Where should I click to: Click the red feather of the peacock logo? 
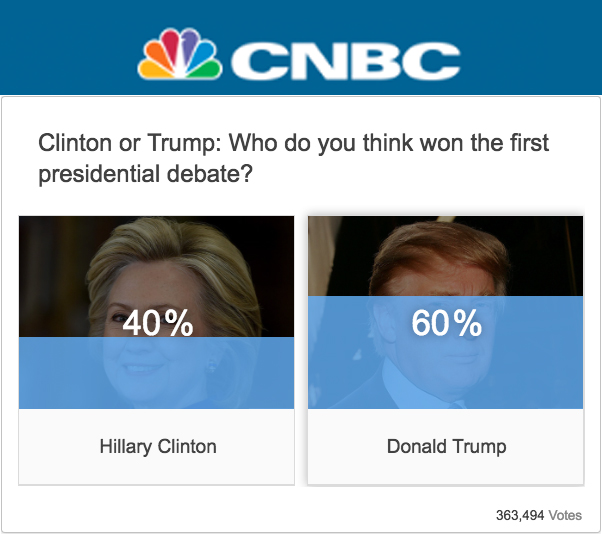[x=170, y=44]
